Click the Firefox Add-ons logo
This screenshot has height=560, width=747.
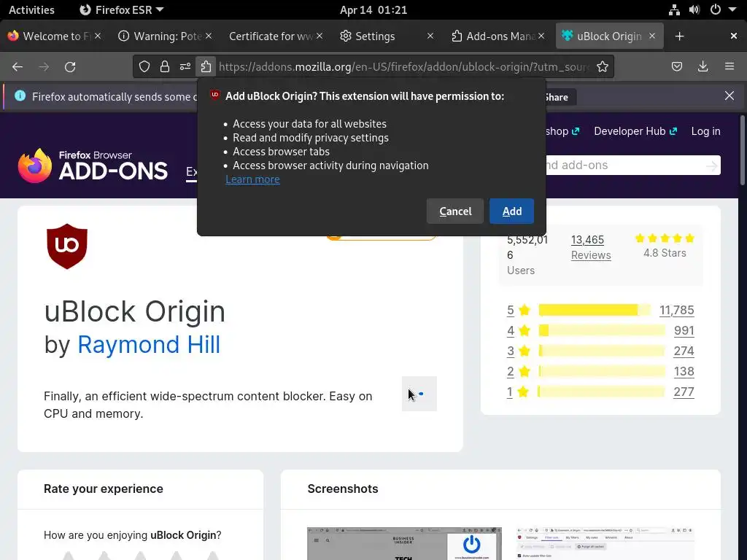coord(93,166)
